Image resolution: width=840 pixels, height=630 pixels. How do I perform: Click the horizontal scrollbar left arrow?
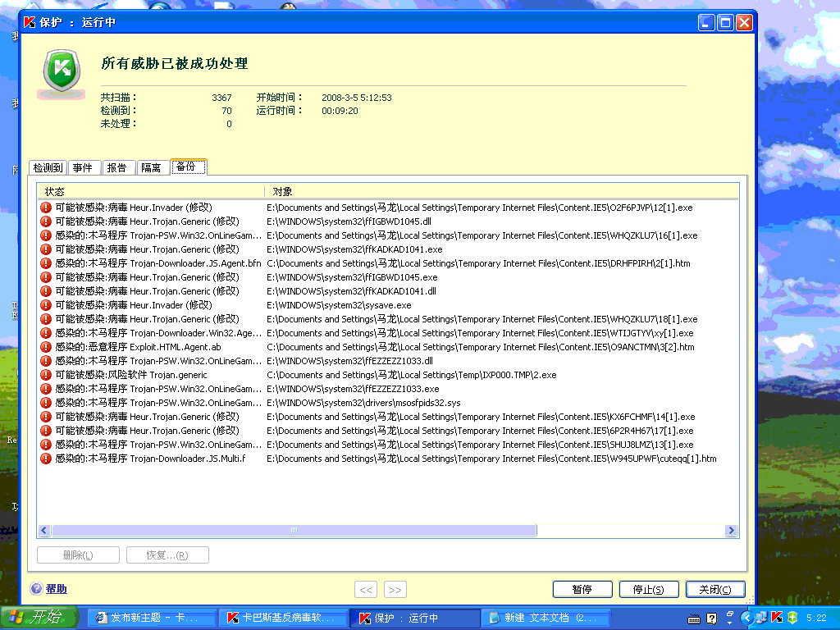[44, 531]
